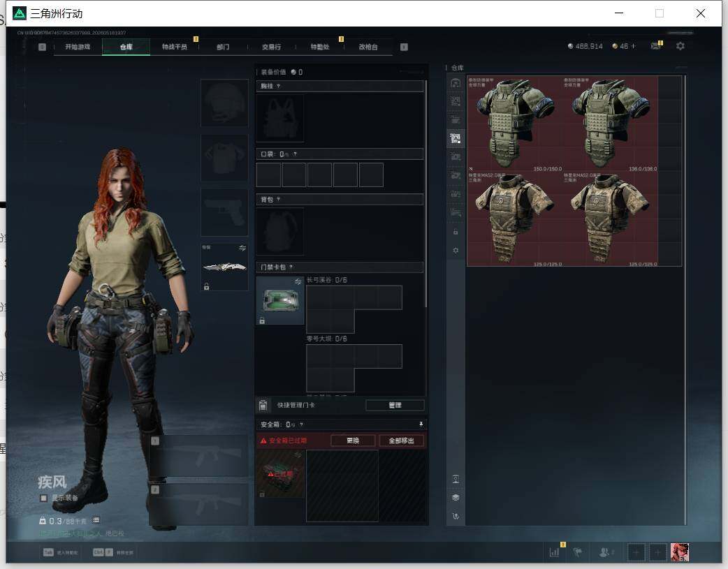The height and width of the screenshot is (569, 728).
Task: Switch to the 开始游戏 tab
Action: click(x=78, y=47)
